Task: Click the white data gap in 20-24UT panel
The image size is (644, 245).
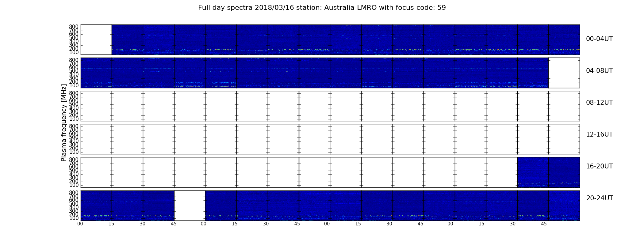Action: [190, 205]
